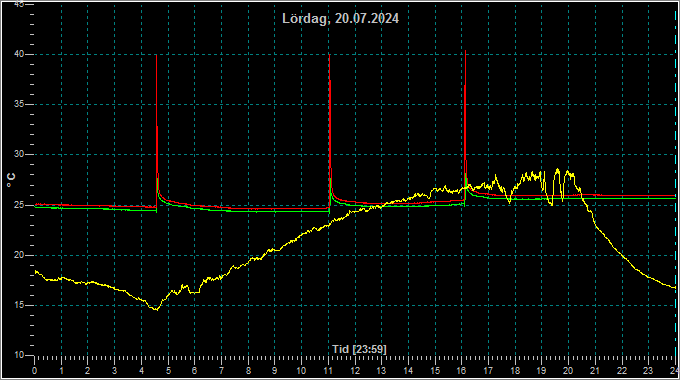Select the x-axis tick label 12
Image resolution: width=680 pixels, height=380 pixels.
click(x=355, y=371)
